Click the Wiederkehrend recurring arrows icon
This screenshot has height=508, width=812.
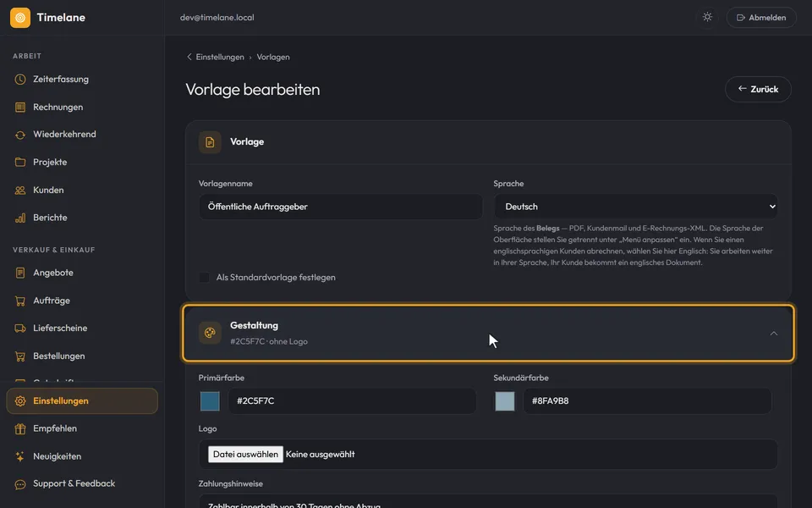pyautogui.click(x=20, y=135)
